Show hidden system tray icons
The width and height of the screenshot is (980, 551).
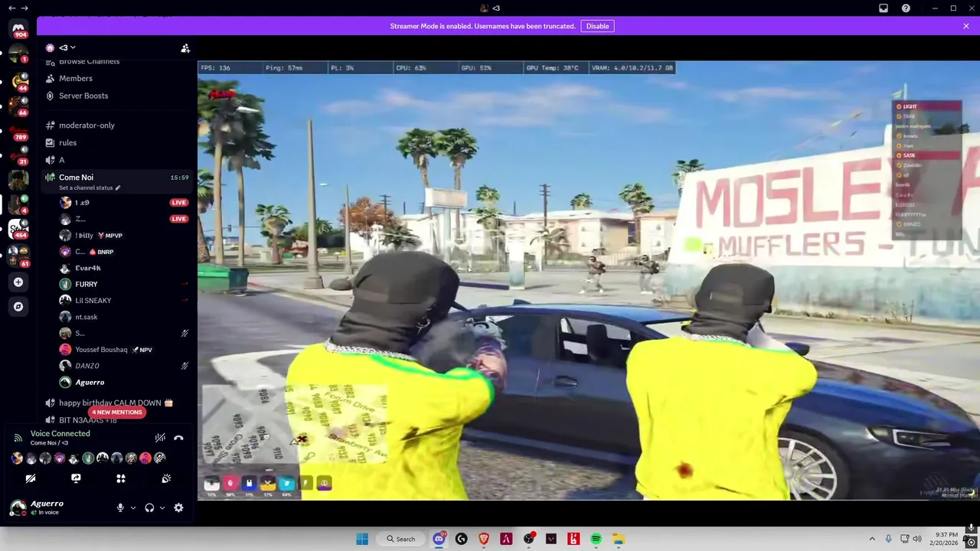coord(872,539)
